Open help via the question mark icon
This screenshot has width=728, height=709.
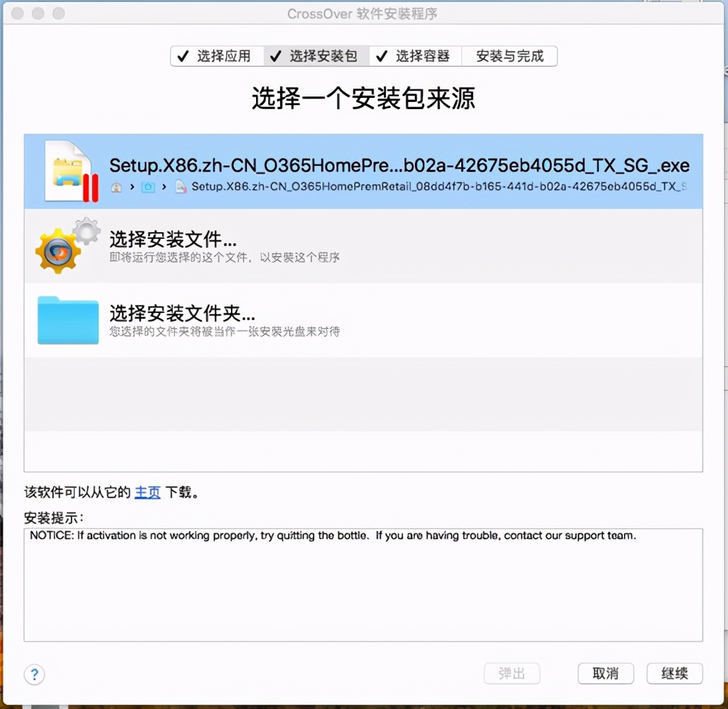pos(34,675)
